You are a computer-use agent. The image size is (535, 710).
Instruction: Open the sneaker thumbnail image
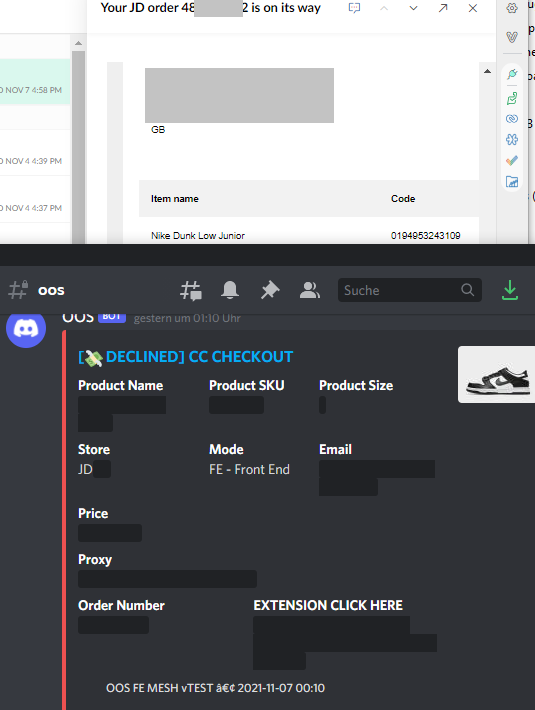pyautogui.click(x=497, y=374)
